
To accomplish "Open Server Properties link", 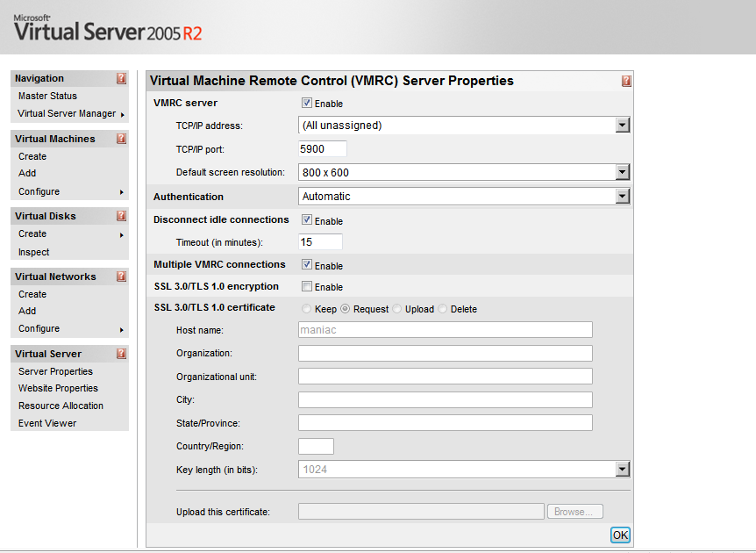I will (x=55, y=371).
